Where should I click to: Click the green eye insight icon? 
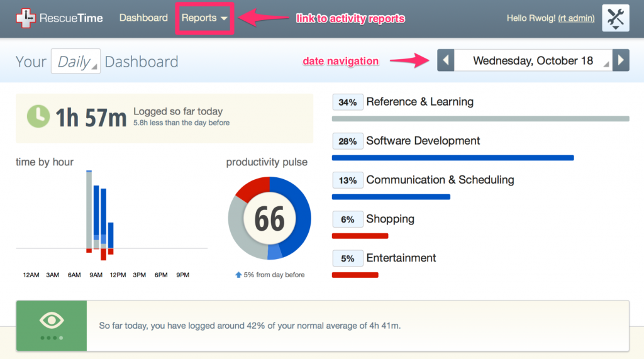(x=52, y=321)
